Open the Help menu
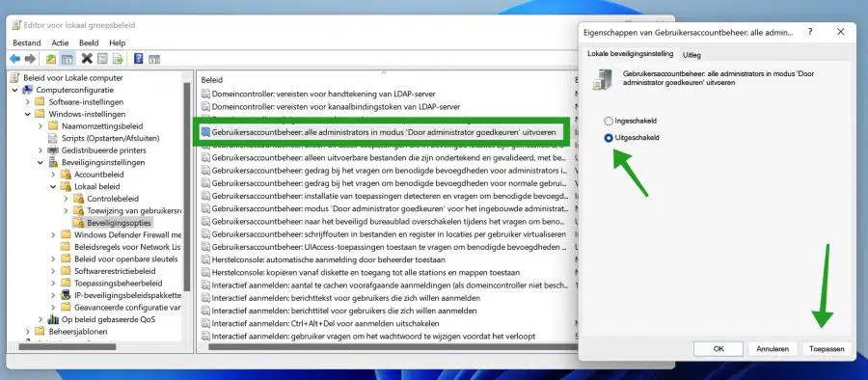 [118, 42]
